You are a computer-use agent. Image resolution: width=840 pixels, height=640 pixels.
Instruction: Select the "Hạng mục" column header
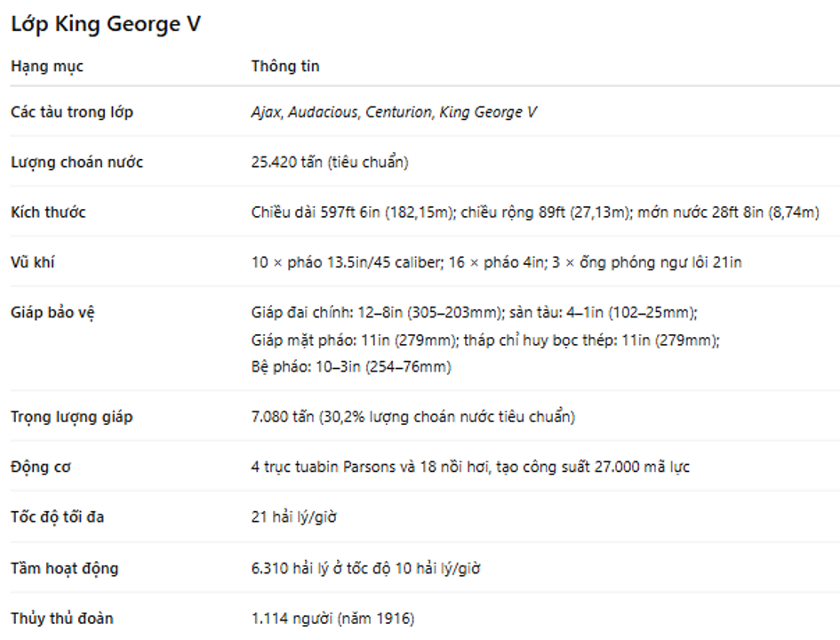pyautogui.click(x=47, y=66)
